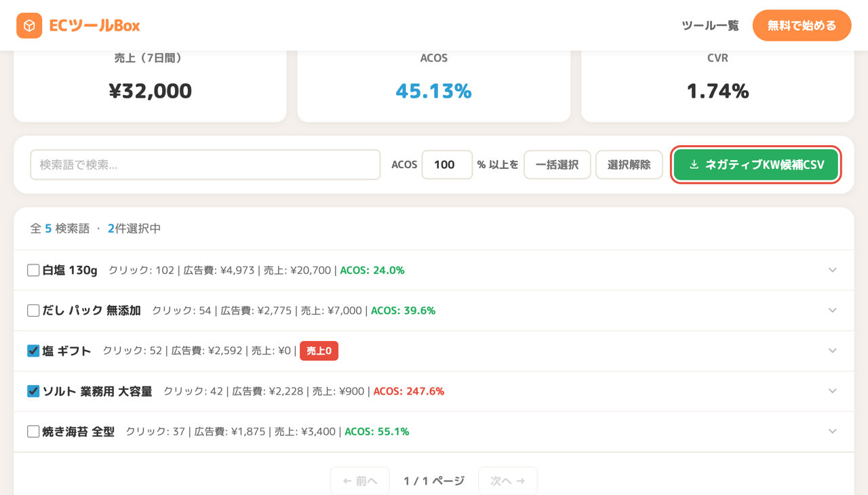
Task: Click the ← 前へ pagination button
Action: (360, 481)
